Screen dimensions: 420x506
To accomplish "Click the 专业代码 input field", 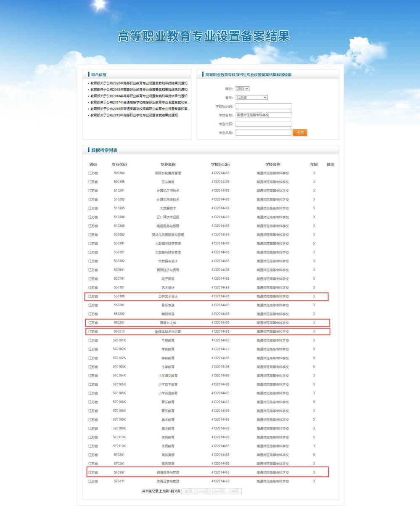I will (x=263, y=124).
